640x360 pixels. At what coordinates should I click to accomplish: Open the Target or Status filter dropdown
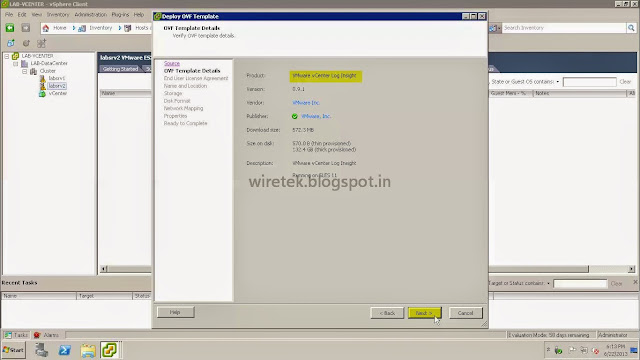(x=548, y=283)
